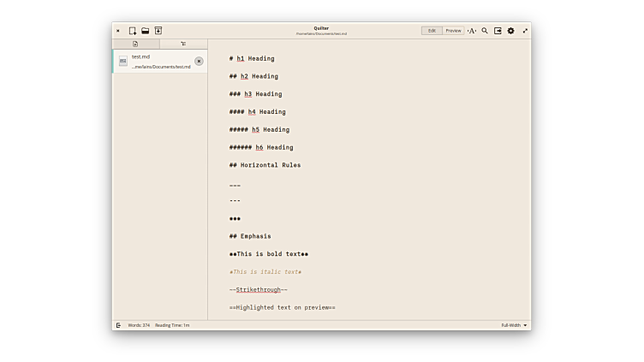Open the Words: 374 counter menu
Image resolution: width=644 pixels, height=362 pixels.
click(x=139, y=325)
